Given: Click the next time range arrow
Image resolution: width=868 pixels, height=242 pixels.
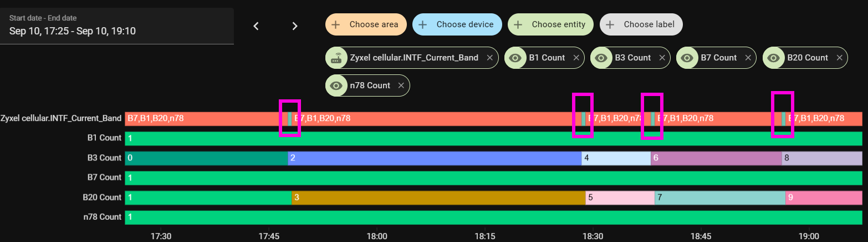Looking at the screenshot, I should [x=295, y=26].
